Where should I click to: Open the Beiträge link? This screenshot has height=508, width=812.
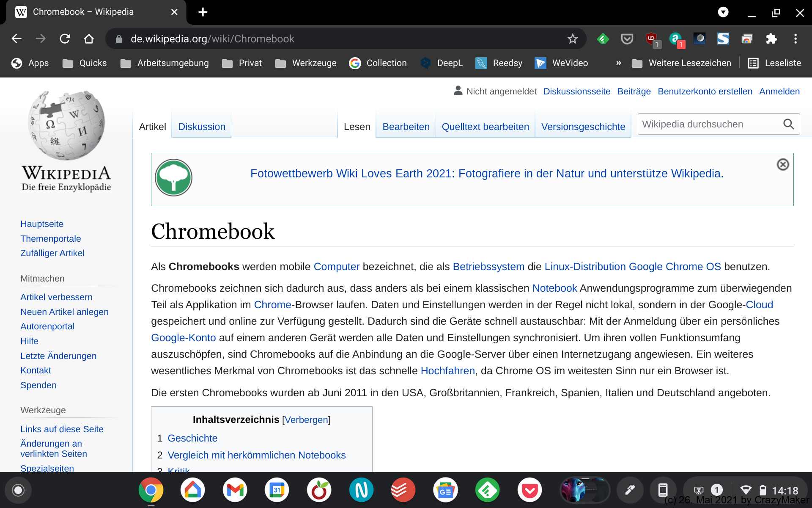tap(634, 91)
